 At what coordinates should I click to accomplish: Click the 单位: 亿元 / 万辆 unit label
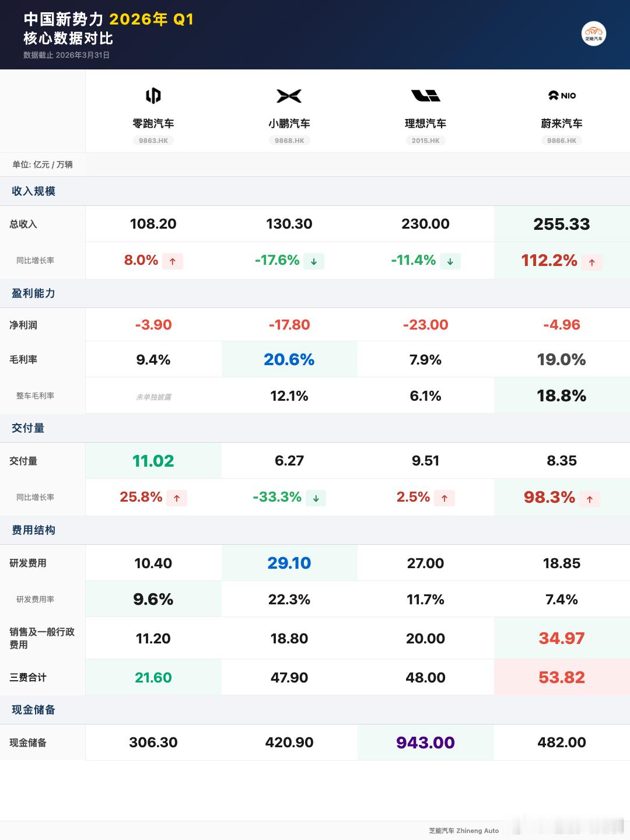43,164
